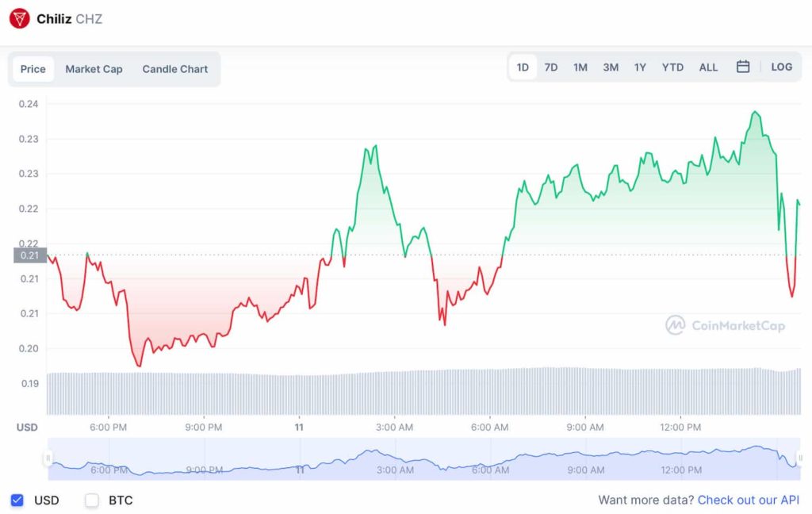The image size is (812, 514).
Task: Select the 3M time range
Action: point(611,67)
